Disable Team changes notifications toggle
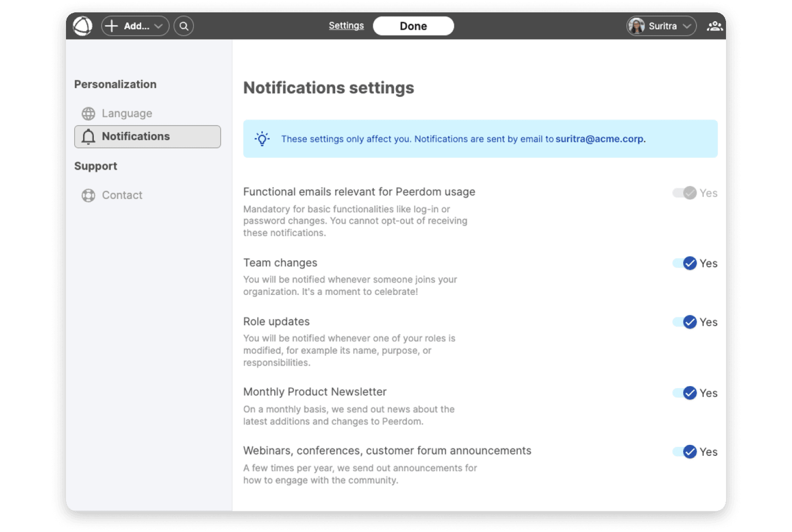 685,263
